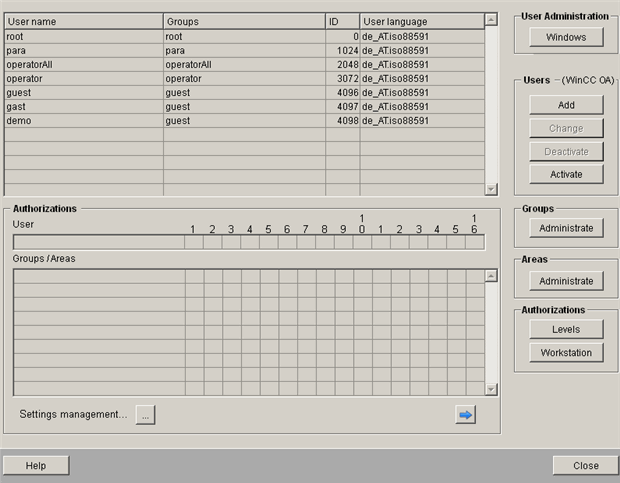
Task: Select the demo user row
Action: tap(83, 120)
